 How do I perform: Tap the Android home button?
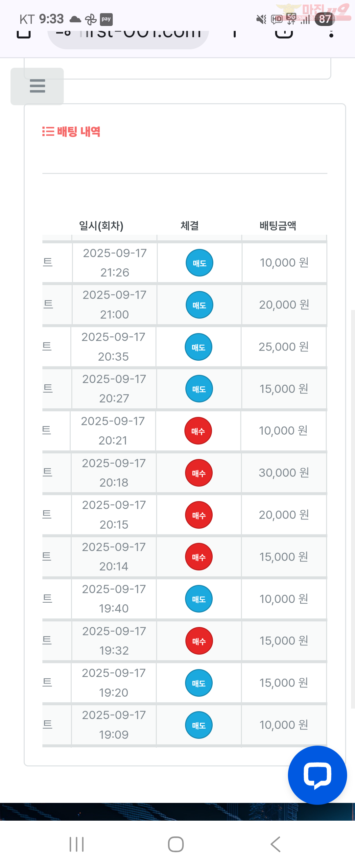(176, 844)
